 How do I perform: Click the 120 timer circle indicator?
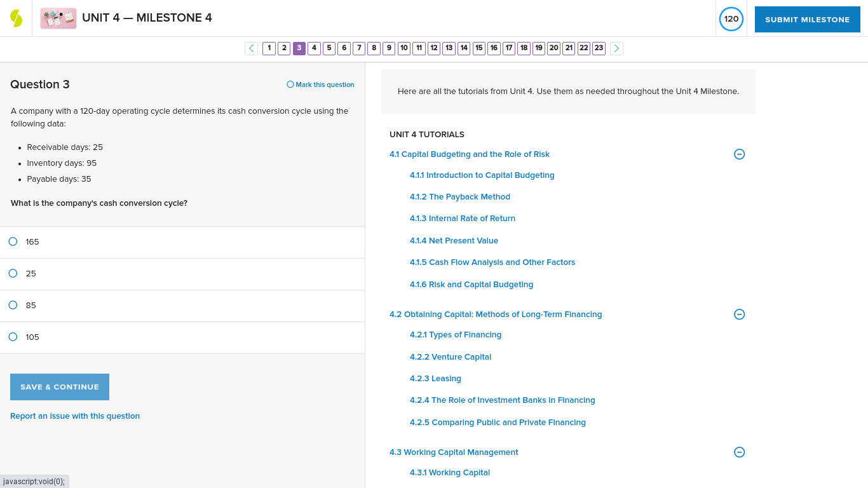[731, 19]
